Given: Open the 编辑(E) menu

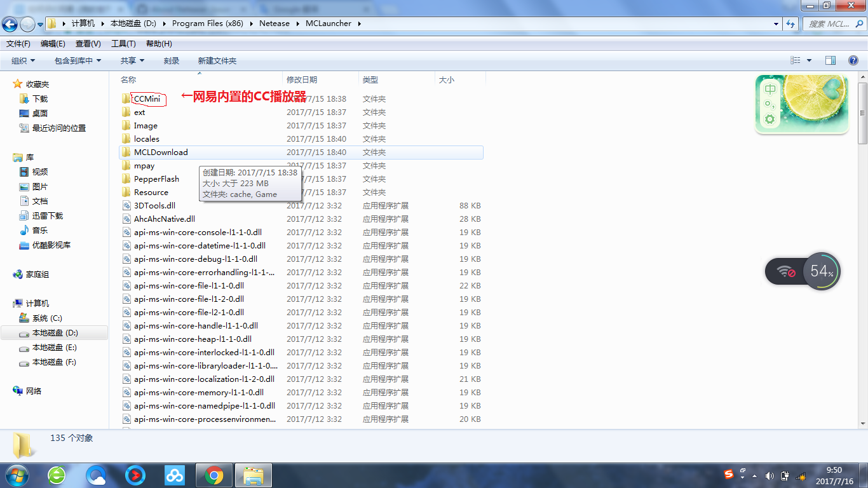Looking at the screenshot, I should [x=53, y=44].
